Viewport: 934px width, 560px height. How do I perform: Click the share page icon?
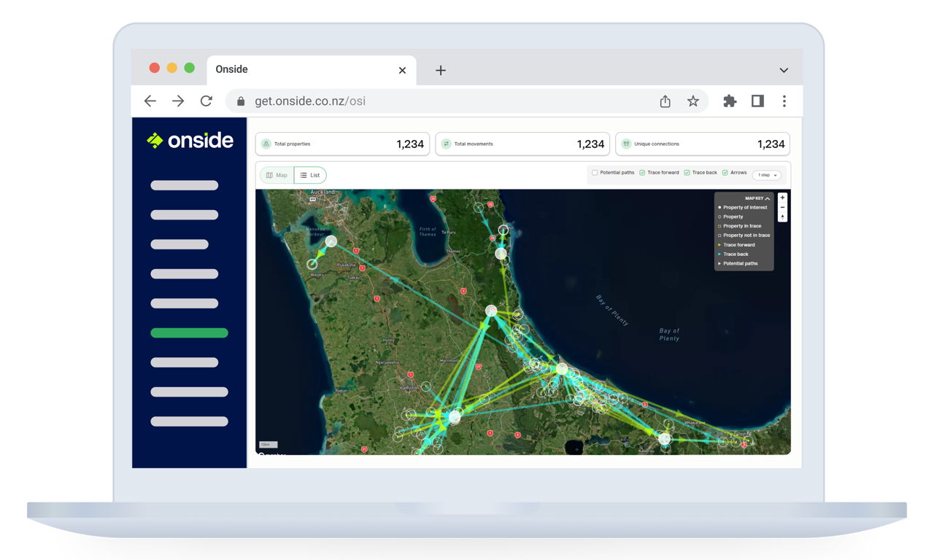[665, 101]
